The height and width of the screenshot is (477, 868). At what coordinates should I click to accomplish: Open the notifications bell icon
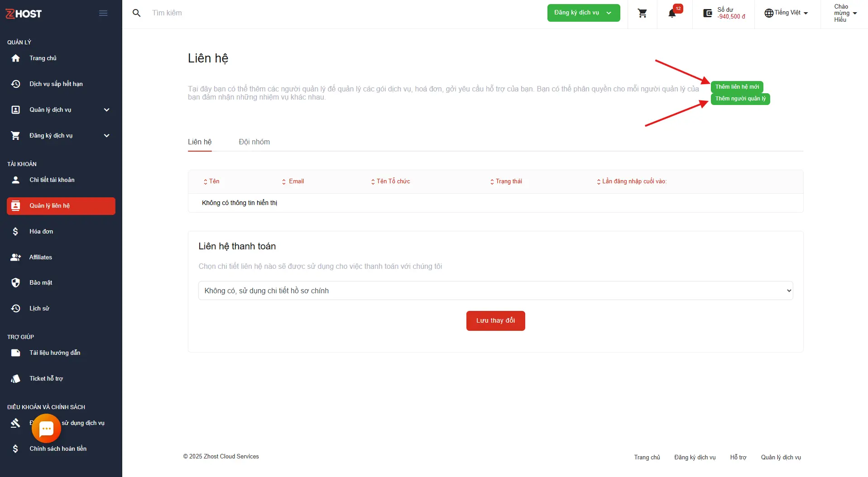tap(672, 14)
